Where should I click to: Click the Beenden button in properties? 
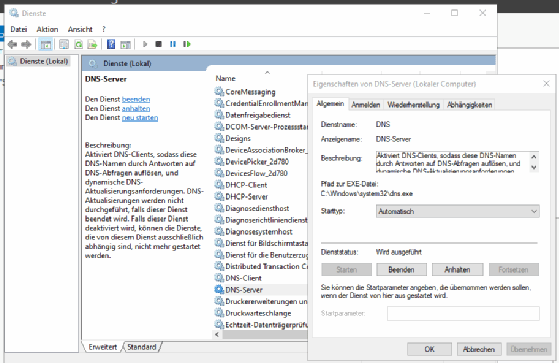click(x=401, y=270)
